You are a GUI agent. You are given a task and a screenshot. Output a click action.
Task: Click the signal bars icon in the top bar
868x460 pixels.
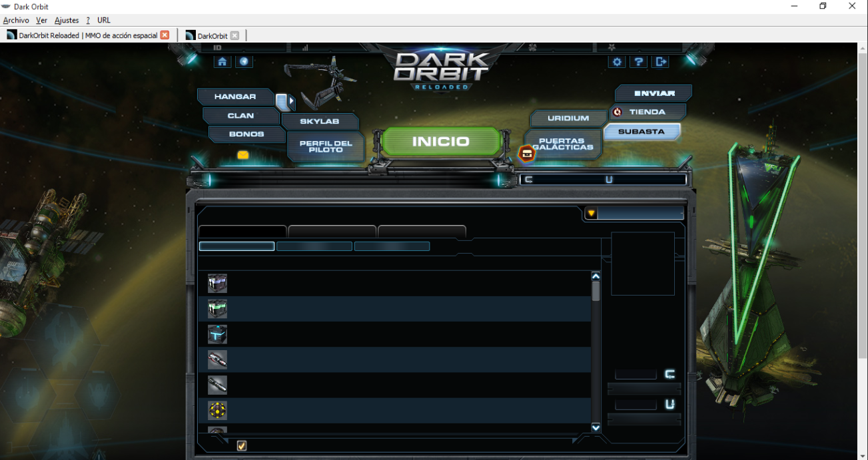tap(305, 48)
